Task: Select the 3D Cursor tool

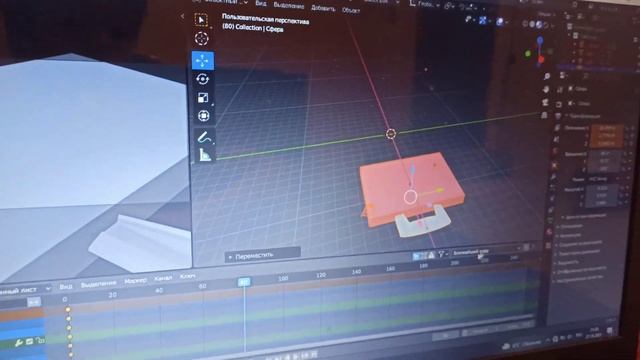Action: coord(201,38)
